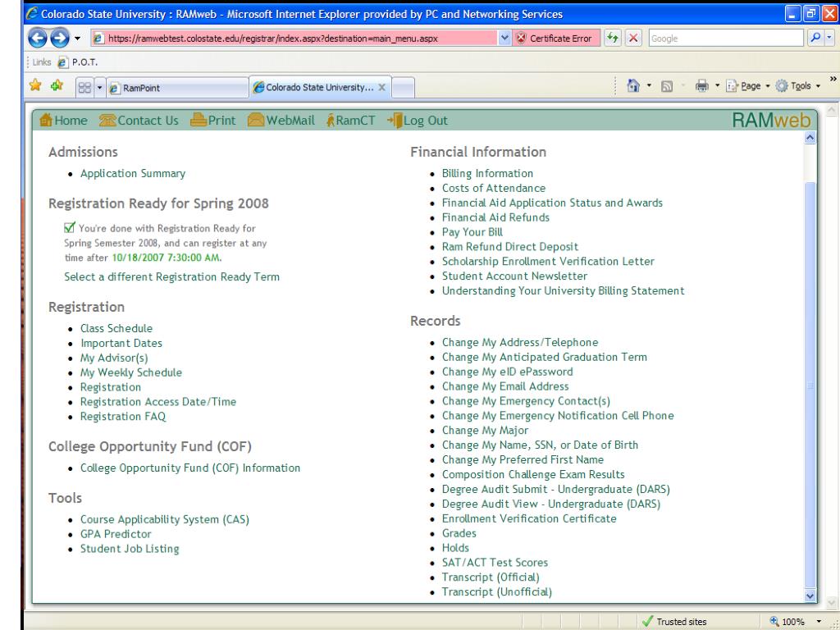Open the zoom level dropdown arrow
The image size is (840, 630).
pos(819,622)
